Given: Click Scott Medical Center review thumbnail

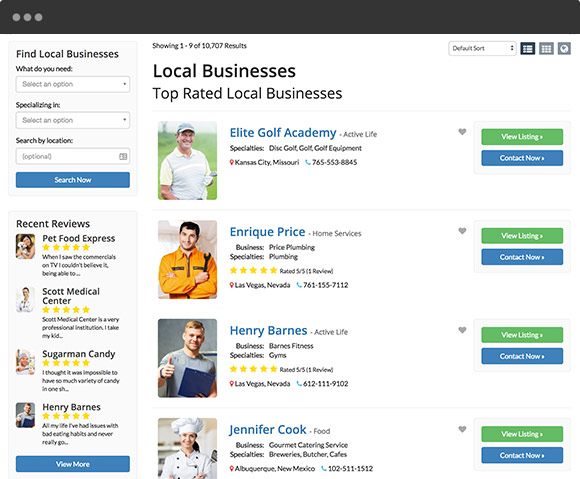Looking at the screenshot, I should [26, 300].
